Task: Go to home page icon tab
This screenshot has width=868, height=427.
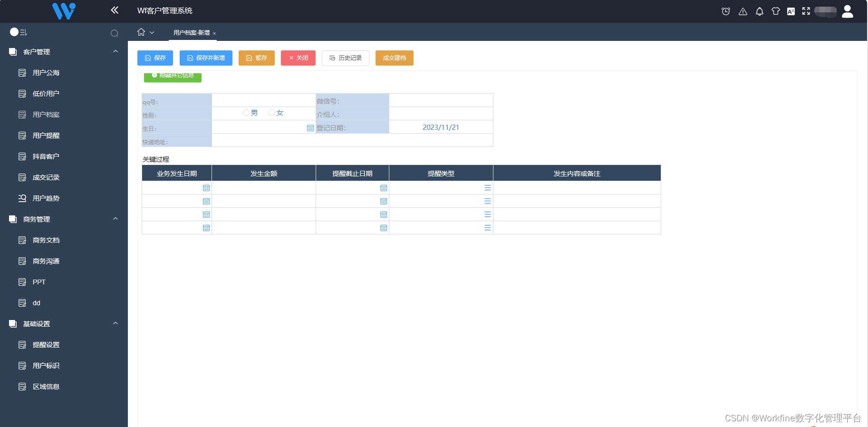Action: click(141, 32)
